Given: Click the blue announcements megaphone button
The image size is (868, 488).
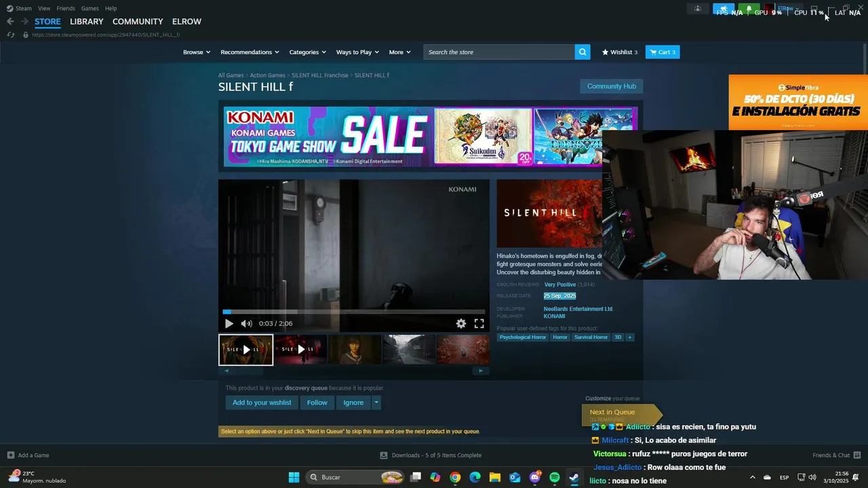Looking at the screenshot, I should click(724, 9).
